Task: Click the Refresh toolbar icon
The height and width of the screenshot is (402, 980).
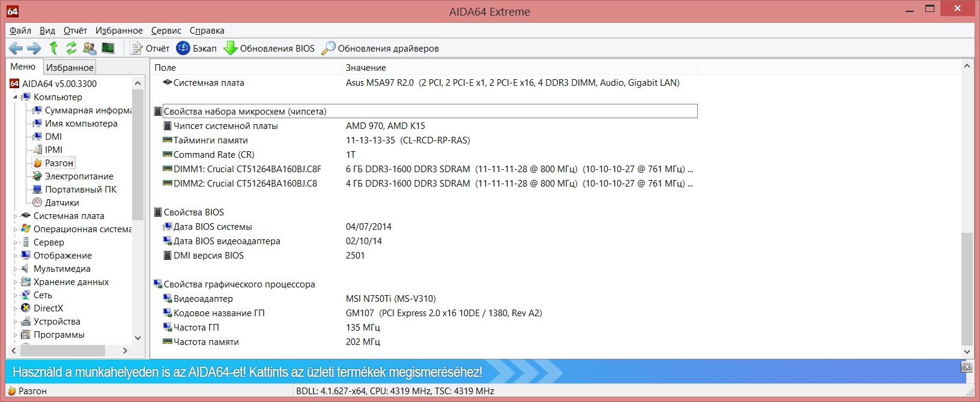Action: tap(71, 48)
